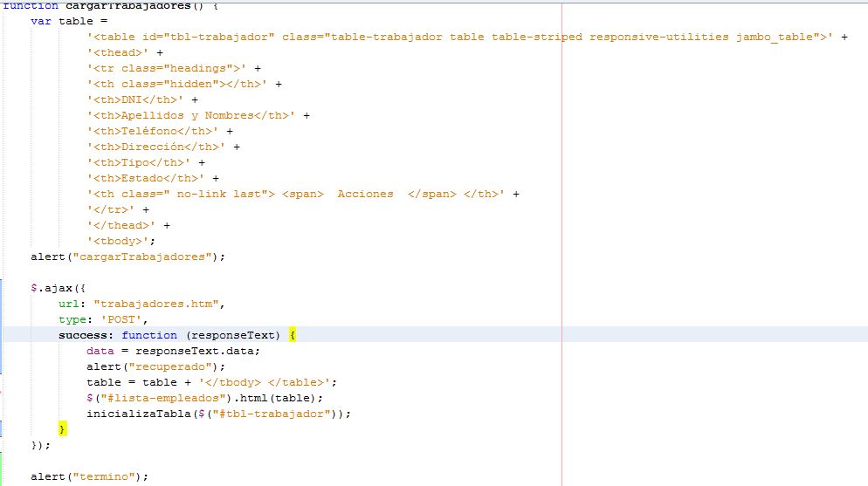
Task: Click the 'data = responseText.data;' line
Action: (x=173, y=351)
